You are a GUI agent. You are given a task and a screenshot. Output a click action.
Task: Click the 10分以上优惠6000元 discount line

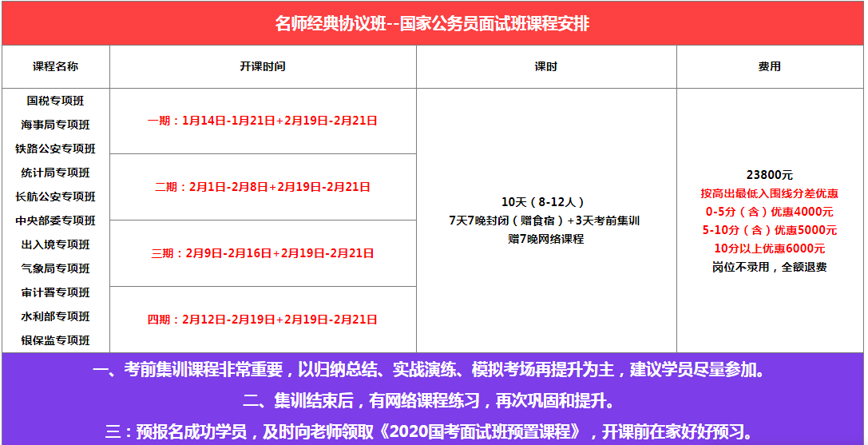click(x=769, y=248)
